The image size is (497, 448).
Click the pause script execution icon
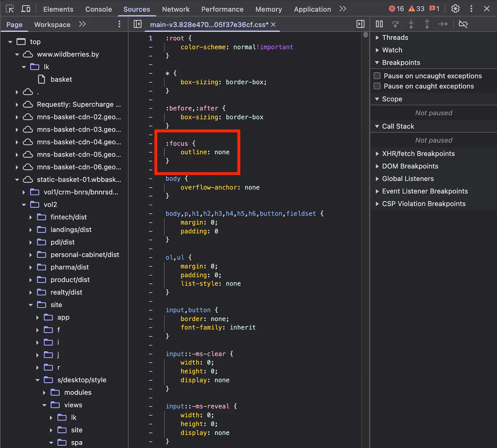coord(379,24)
